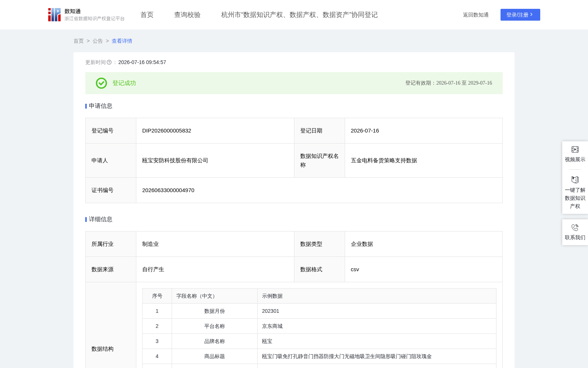Click the 查看详情 breadcrumb item
The height and width of the screenshot is (368, 588).
point(122,41)
